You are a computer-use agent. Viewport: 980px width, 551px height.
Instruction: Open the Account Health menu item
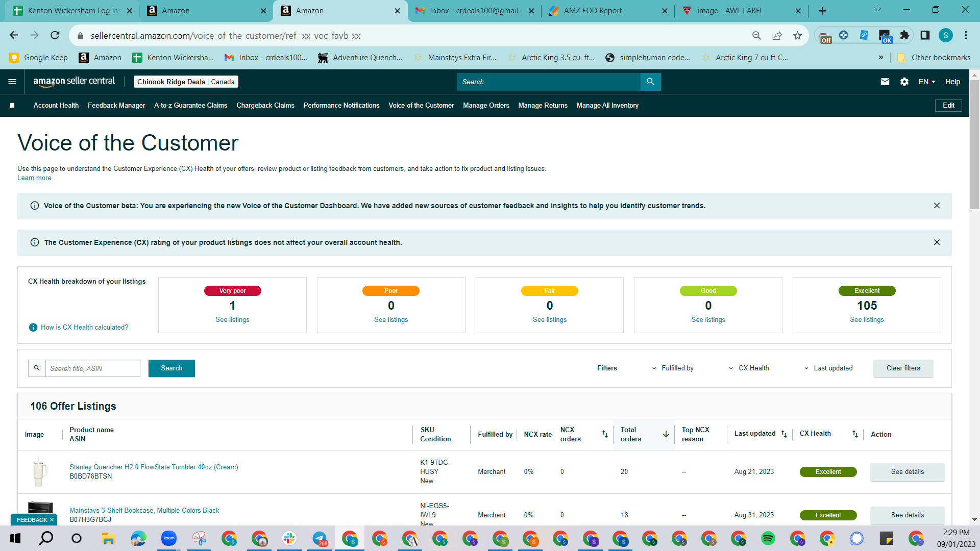(x=56, y=106)
